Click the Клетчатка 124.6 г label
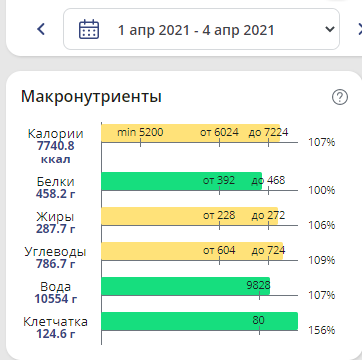362x360 pixels. pos(56,328)
